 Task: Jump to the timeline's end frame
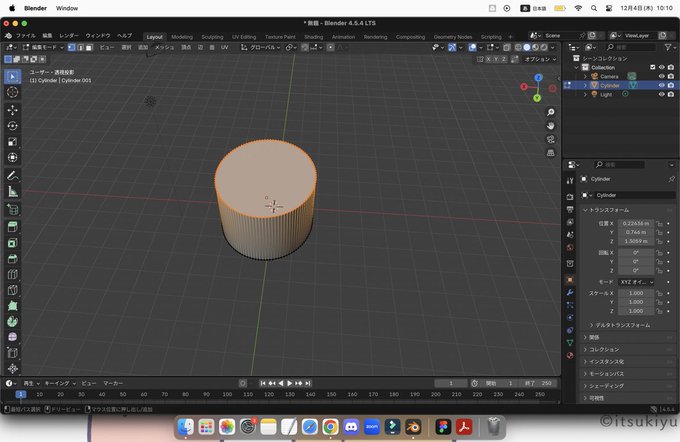click(307, 383)
